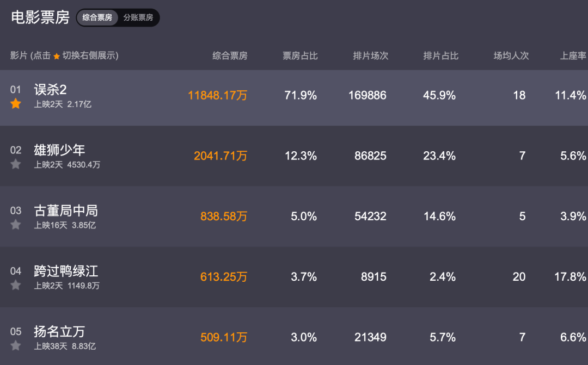
Task: Switch to the 综合票房 tab
Action: pyautogui.click(x=97, y=17)
